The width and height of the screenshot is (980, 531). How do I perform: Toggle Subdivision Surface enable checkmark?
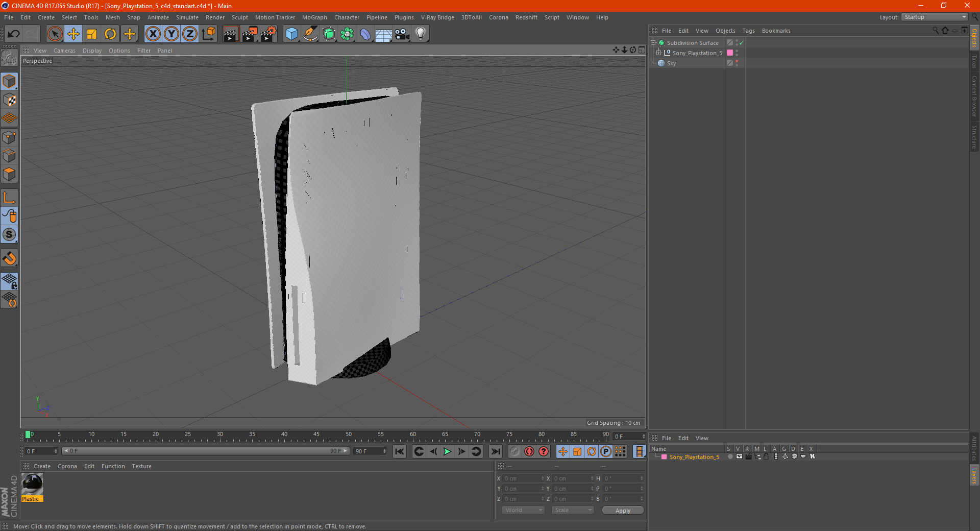741,43
